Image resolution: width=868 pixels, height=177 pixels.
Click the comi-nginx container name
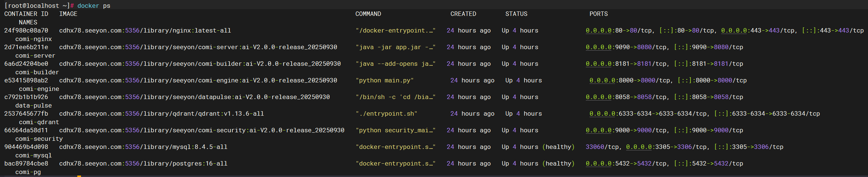[x=33, y=39]
